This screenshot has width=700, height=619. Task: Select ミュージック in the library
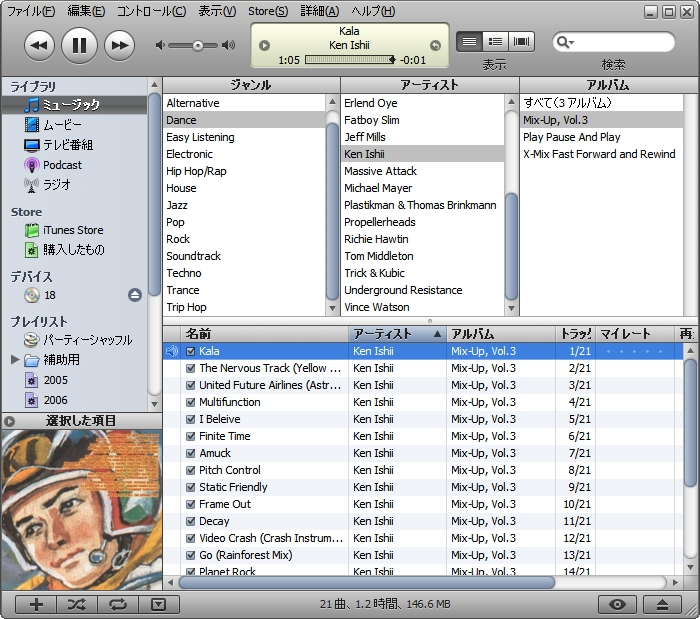point(75,105)
